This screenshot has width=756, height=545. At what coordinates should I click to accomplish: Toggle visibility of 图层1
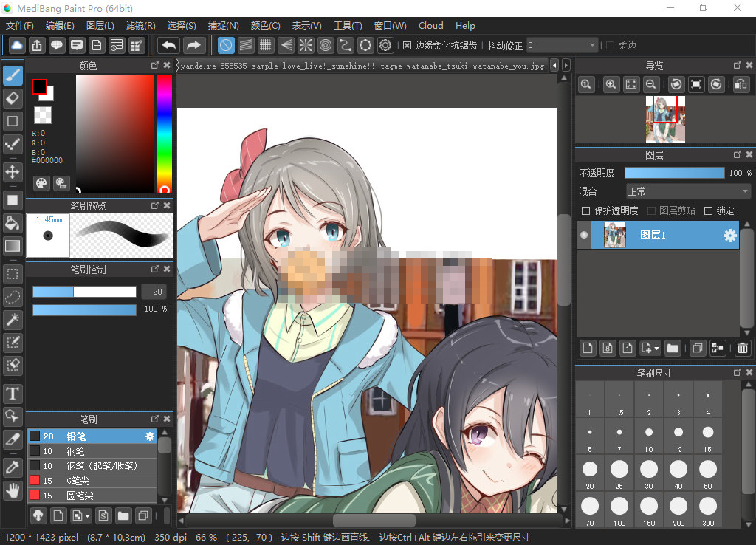(583, 235)
